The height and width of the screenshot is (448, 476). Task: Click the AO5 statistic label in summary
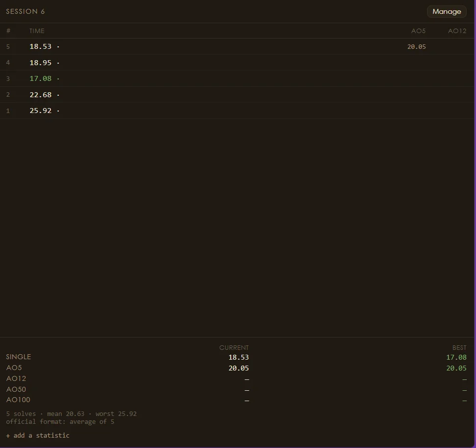coord(14,368)
